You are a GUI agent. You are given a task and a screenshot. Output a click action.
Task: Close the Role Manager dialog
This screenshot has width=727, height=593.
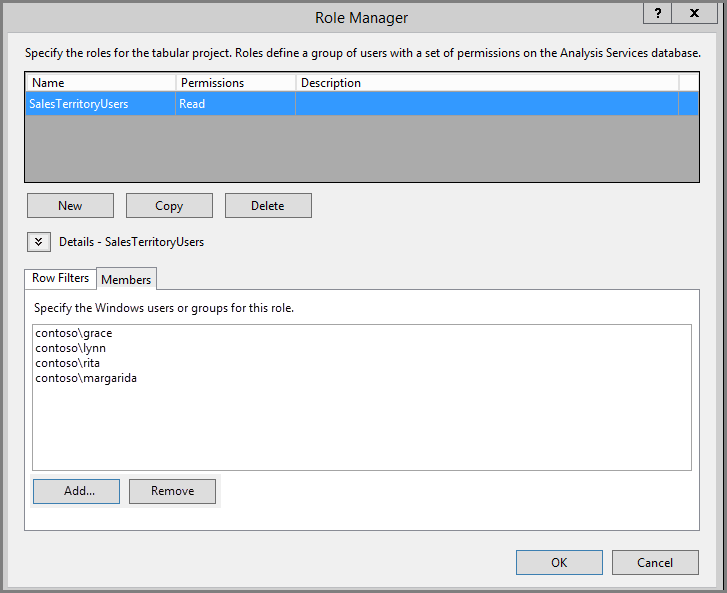pyautogui.click(x=694, y=13)
